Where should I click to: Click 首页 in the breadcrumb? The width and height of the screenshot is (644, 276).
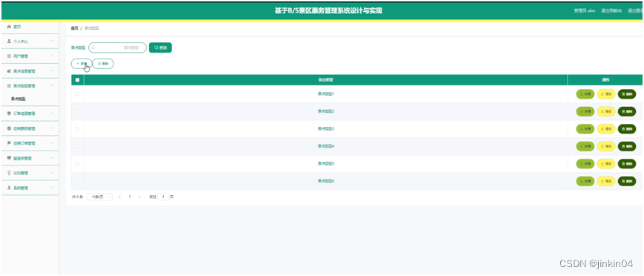tap(74, 28)
